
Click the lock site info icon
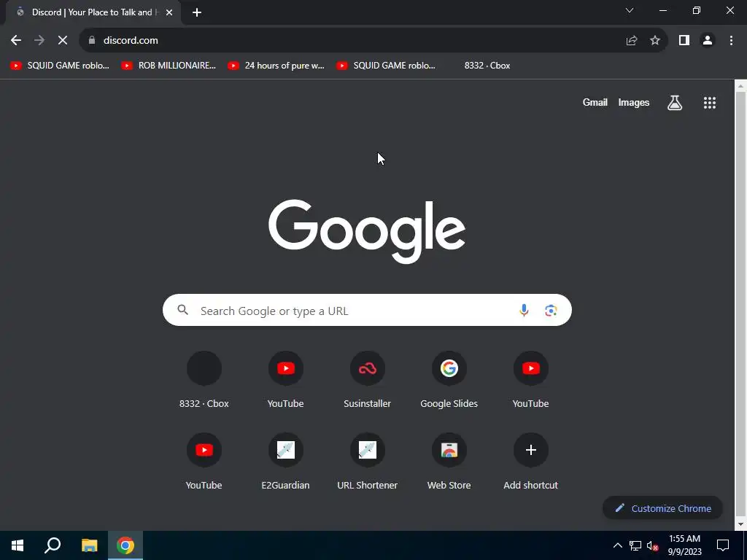[92, 41]
